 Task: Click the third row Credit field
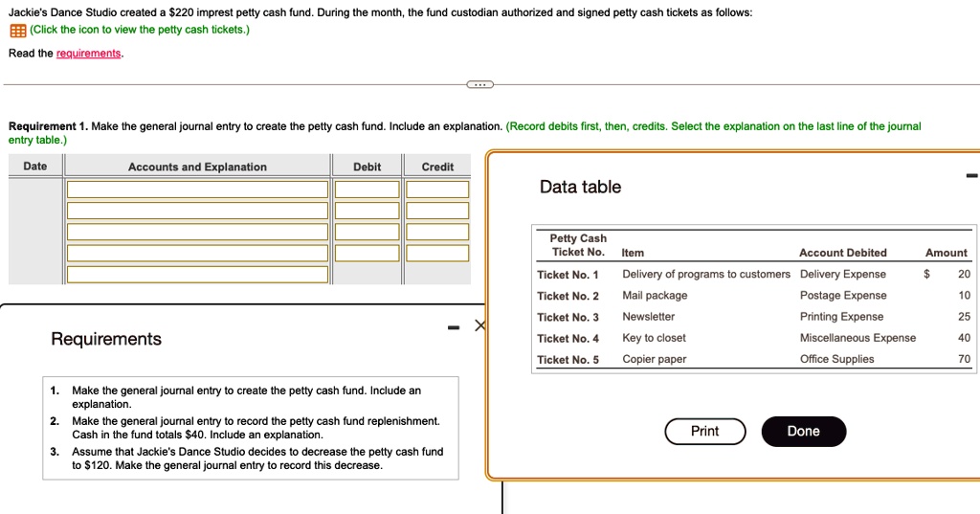437,232
